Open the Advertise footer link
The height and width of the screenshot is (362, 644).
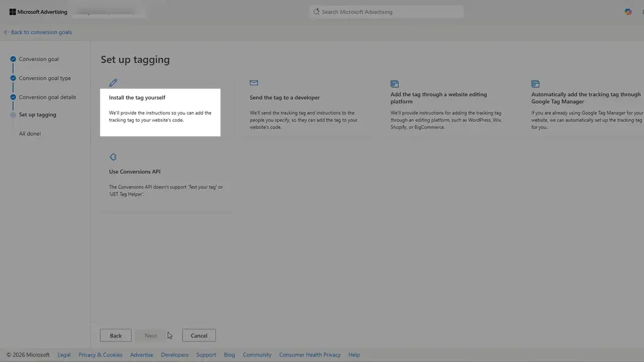click(x=142, y=354)
